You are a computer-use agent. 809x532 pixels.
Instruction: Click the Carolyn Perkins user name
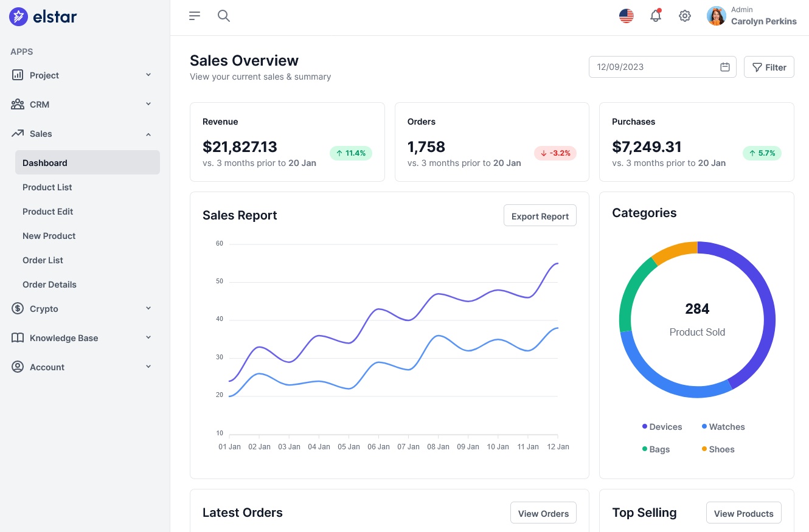click(763, 21)
